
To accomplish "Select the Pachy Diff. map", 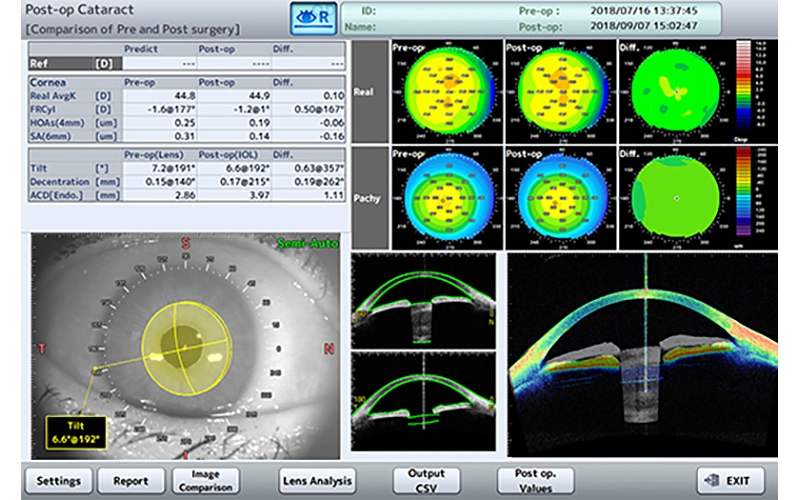I will (x=674, y=198).
